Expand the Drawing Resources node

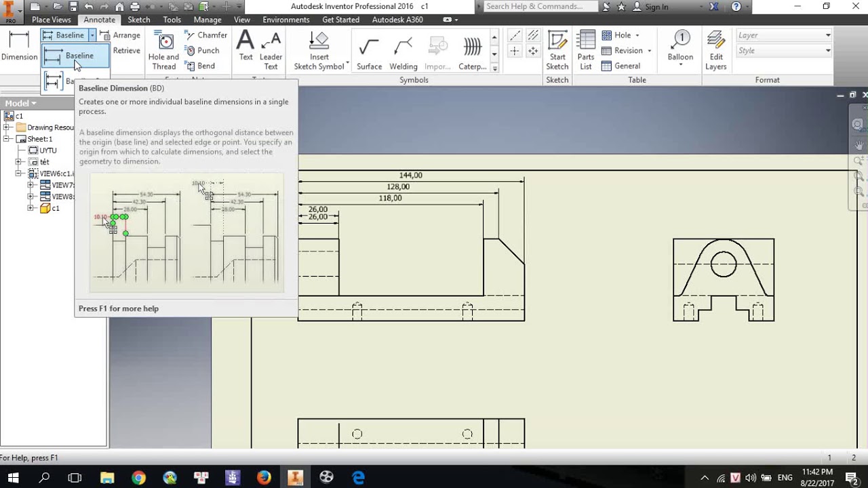[7, 127]
